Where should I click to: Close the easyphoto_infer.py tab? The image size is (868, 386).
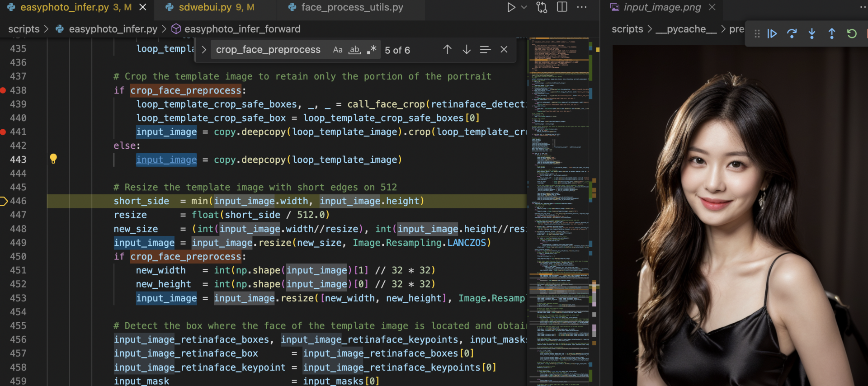(142, 7)
